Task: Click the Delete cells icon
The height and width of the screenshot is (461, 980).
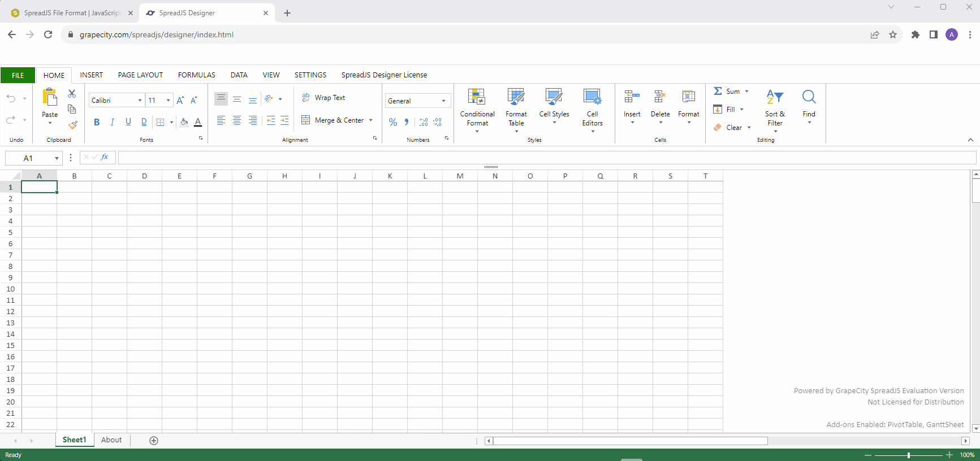Action: (660, 97)
